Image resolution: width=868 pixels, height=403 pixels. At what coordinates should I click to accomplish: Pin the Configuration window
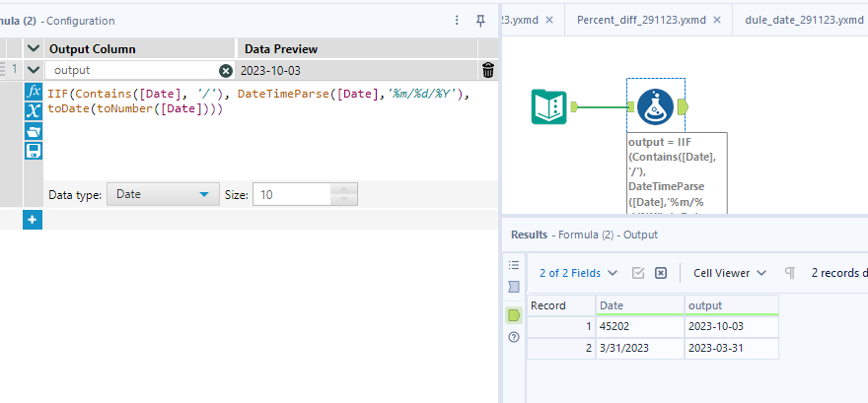pyautogui.click(x=480, y=20)
